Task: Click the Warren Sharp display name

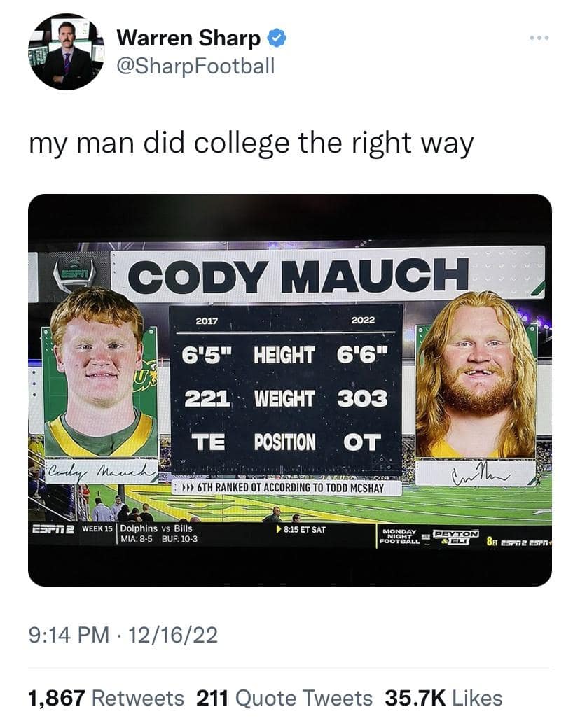Action: (x=188, y=38)
